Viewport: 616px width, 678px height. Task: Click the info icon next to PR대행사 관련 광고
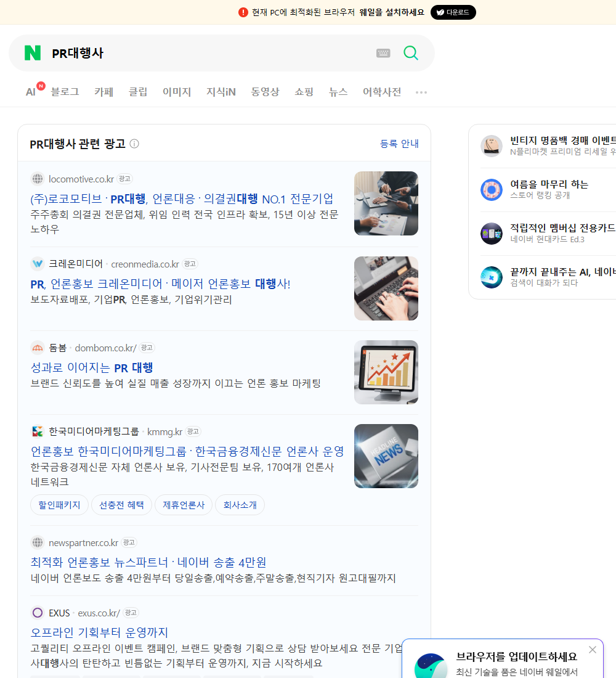tap(134, 144)
